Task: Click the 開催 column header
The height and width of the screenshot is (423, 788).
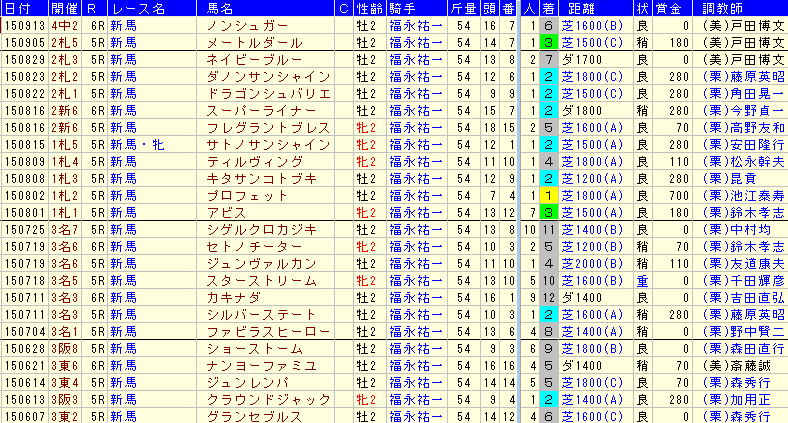Action: pyautogui.click(x=63, y=9)
